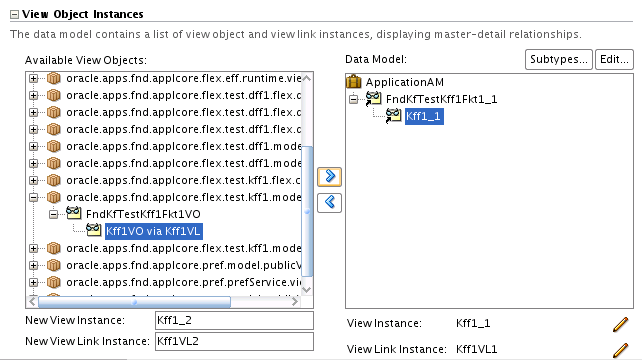This screenshot has width=642, height=360.
Task: Click the Kff1VO via Kff1VL icon
Action: (x=93, y=230)
